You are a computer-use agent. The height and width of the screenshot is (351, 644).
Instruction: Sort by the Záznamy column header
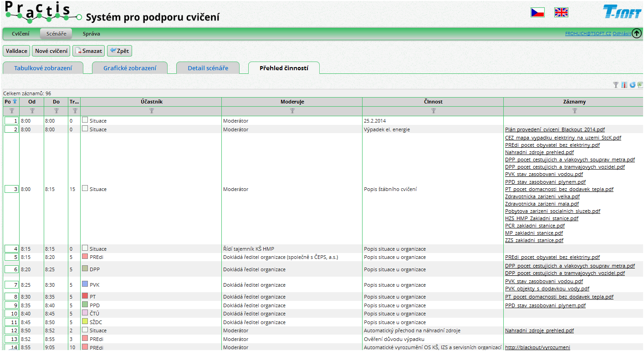coord(574,102)
